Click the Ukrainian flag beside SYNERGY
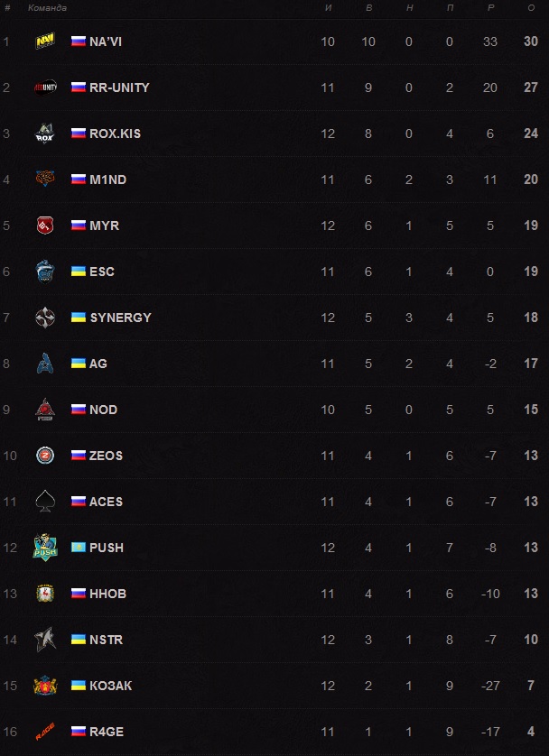 click(78, 318)
